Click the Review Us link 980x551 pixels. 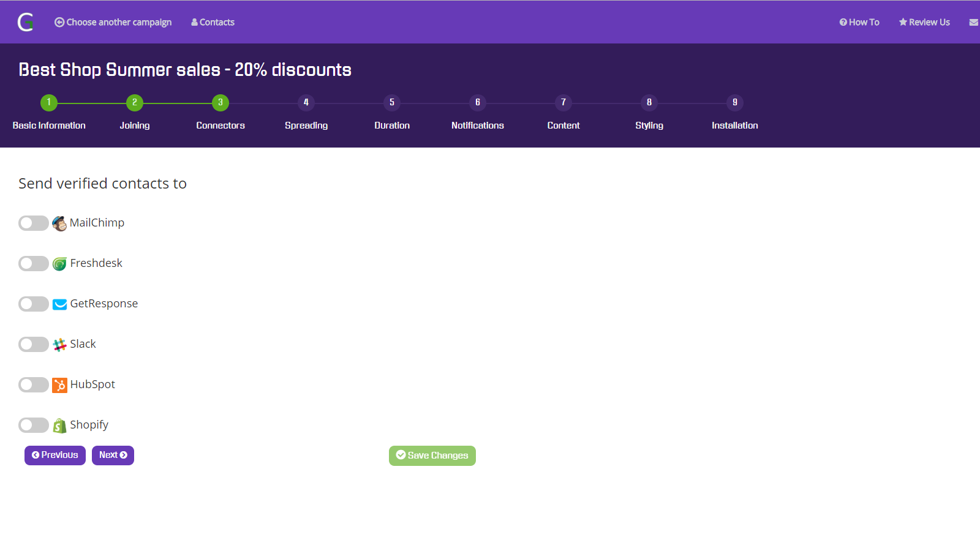[x=924, y=23]
